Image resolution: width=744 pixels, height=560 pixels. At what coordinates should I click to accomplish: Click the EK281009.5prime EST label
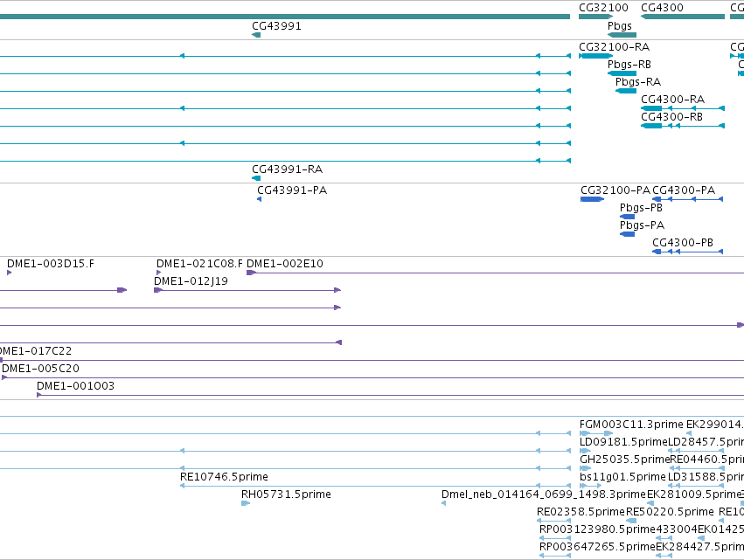click(694, 494)
